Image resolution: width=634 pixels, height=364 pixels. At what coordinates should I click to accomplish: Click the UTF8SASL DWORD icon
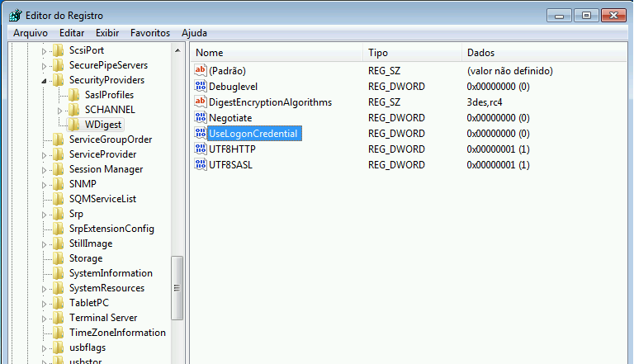pyautogui.click(x=200, y=165)
